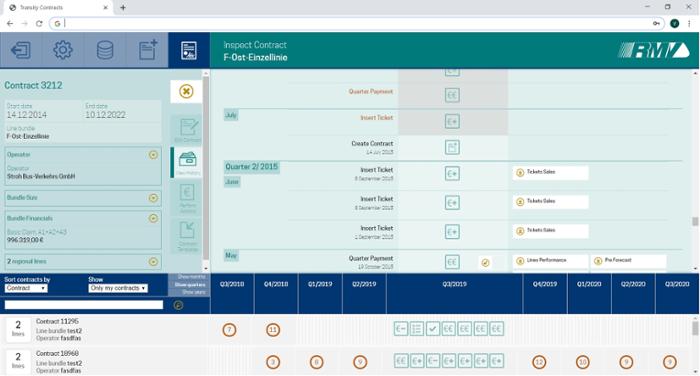Select the highlighted inspect contract icon
Viewport: 700px width, 376px height.
(189, 50)
